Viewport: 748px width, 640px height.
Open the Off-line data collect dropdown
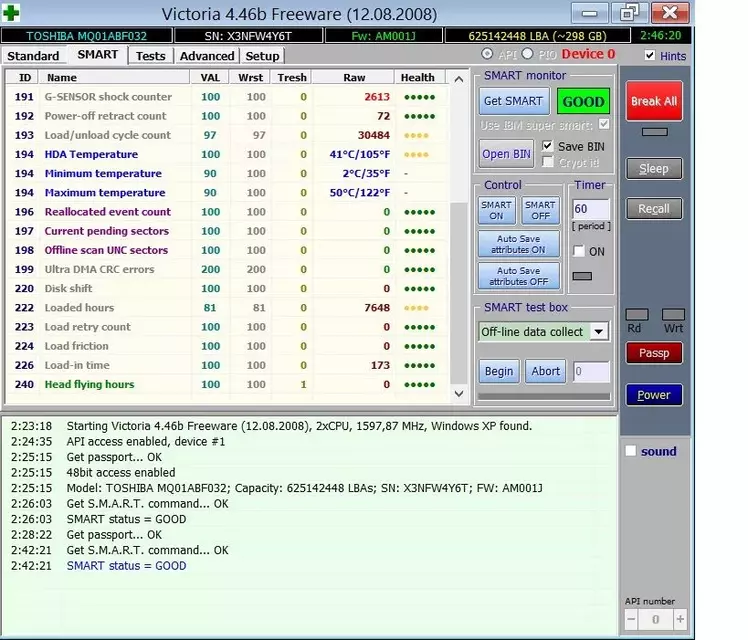coord(599,331)
